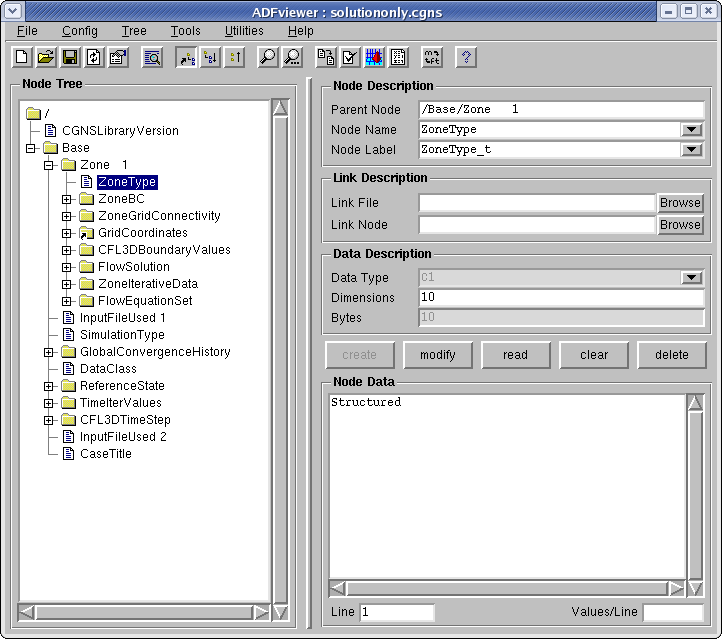
Task: Open the Data Type dropdown arrow
Action: click(x=691, y=278)
